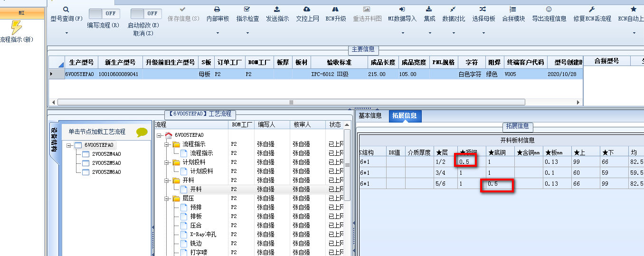Open dropdown arrow under 集成
Screen dimensions: 644x256
(429, 33)
